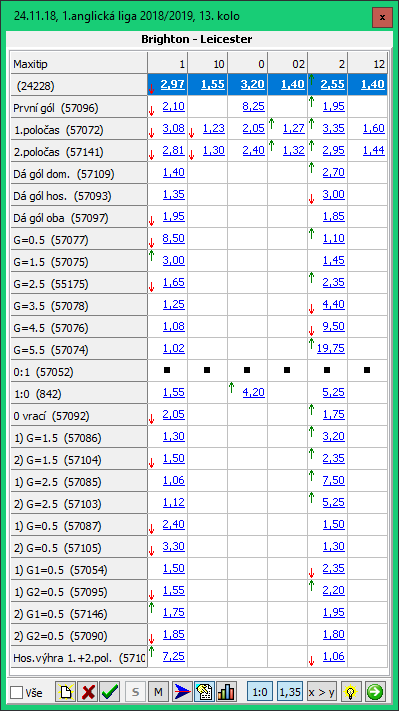Select 1:0 (842) odds 4,20

[253, 393]
